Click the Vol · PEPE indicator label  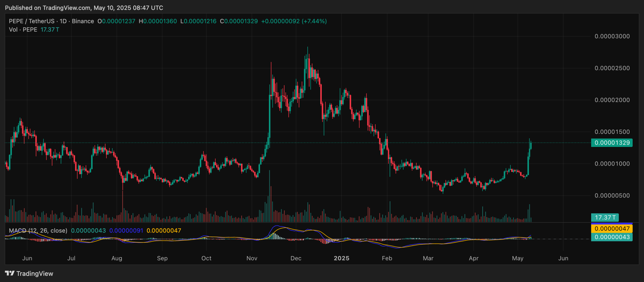coord(23,30)
